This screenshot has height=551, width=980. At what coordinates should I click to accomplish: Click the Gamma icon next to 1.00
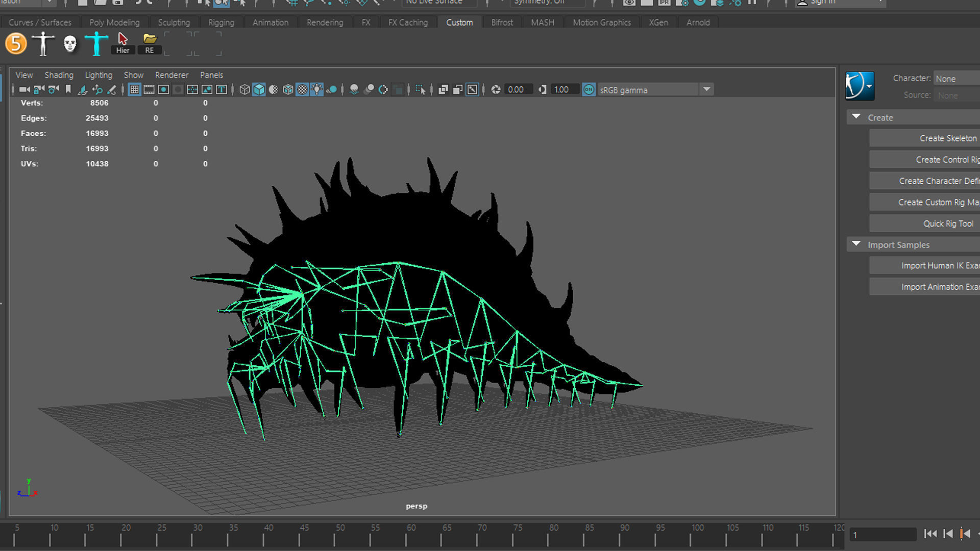coord(542,90)
